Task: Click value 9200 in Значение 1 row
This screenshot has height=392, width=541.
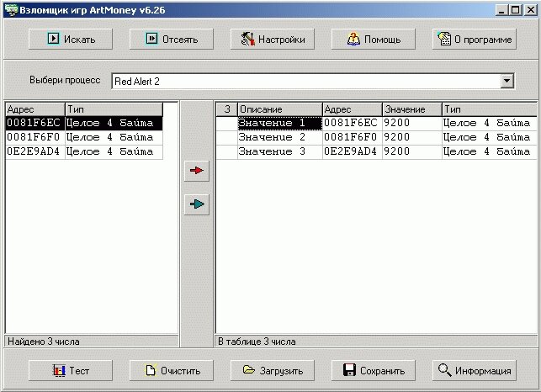Action: tap(412, 123)
